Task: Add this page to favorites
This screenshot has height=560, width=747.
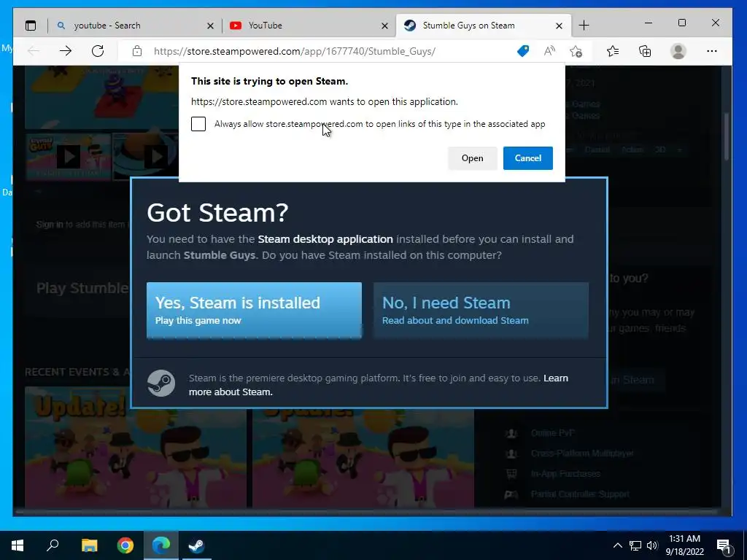Action: (576, 51)
